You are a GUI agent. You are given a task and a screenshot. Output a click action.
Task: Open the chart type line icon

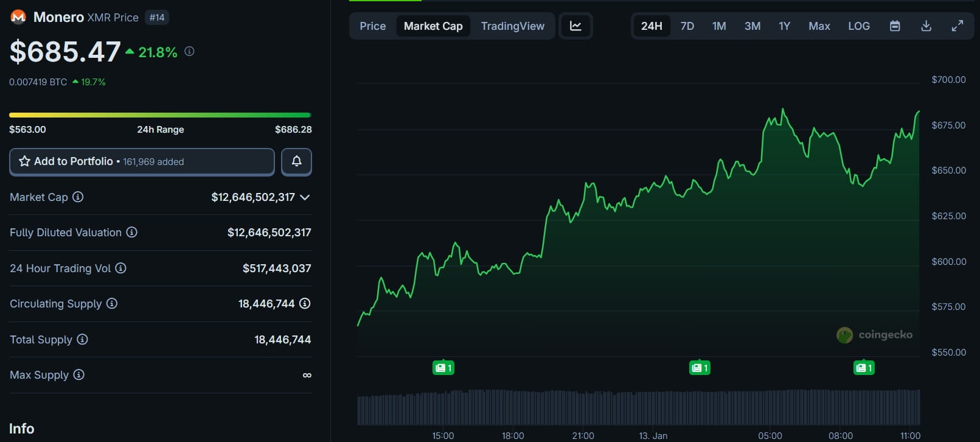coord(575,26)
